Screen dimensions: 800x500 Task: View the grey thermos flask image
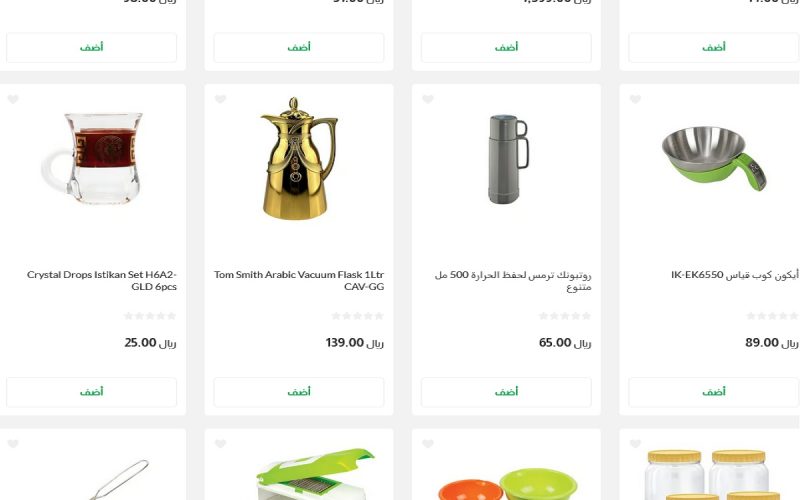(508, 159)
